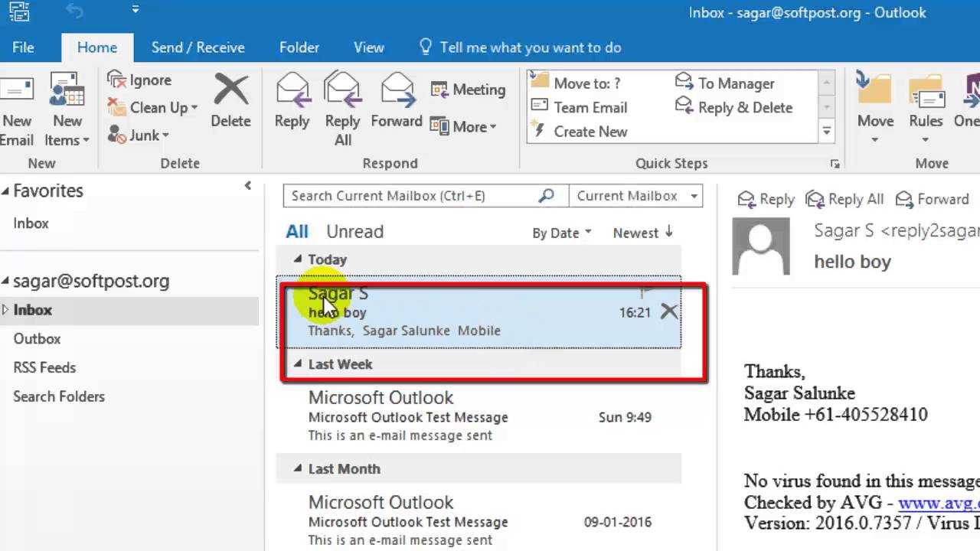980x551 pixels.
Task: Select the Team Email quick step
Action: tap(580, 107)
